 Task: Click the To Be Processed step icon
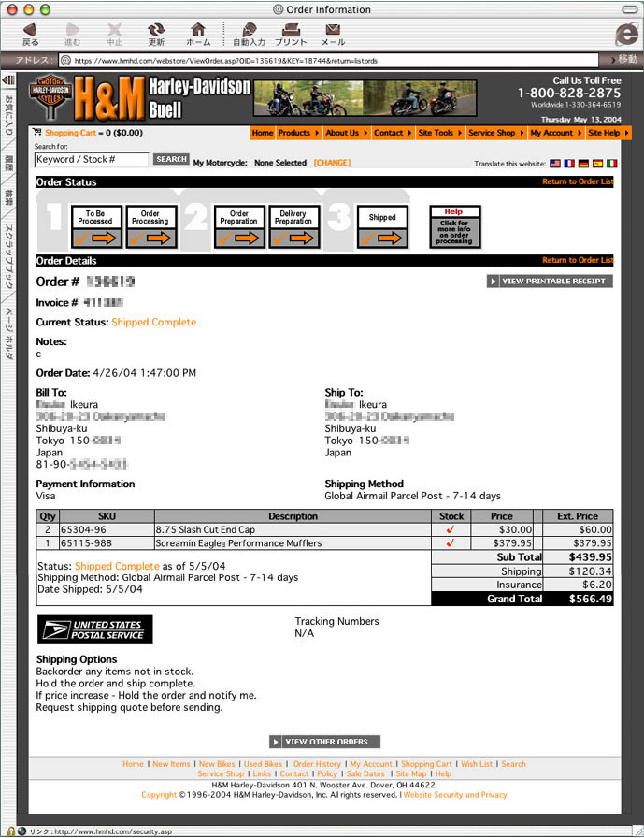tap(96, 227)
